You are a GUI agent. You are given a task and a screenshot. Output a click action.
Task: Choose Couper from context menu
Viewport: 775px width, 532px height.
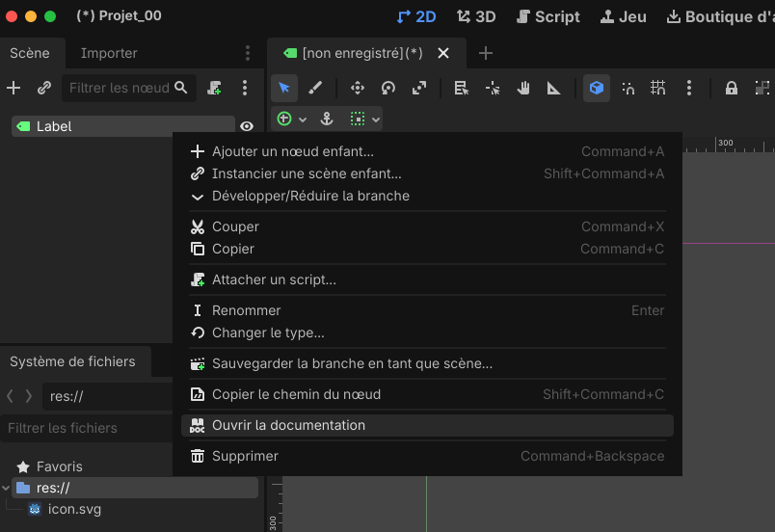point(428,226)
